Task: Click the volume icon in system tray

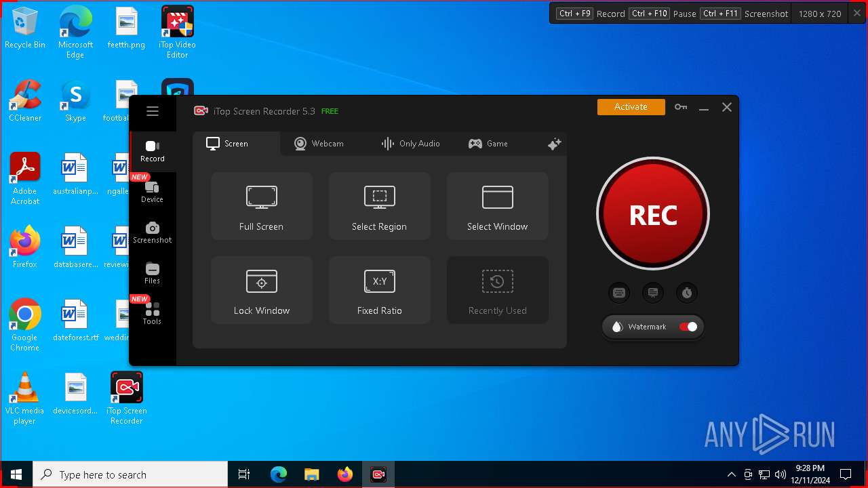Action: click(780, 474)
